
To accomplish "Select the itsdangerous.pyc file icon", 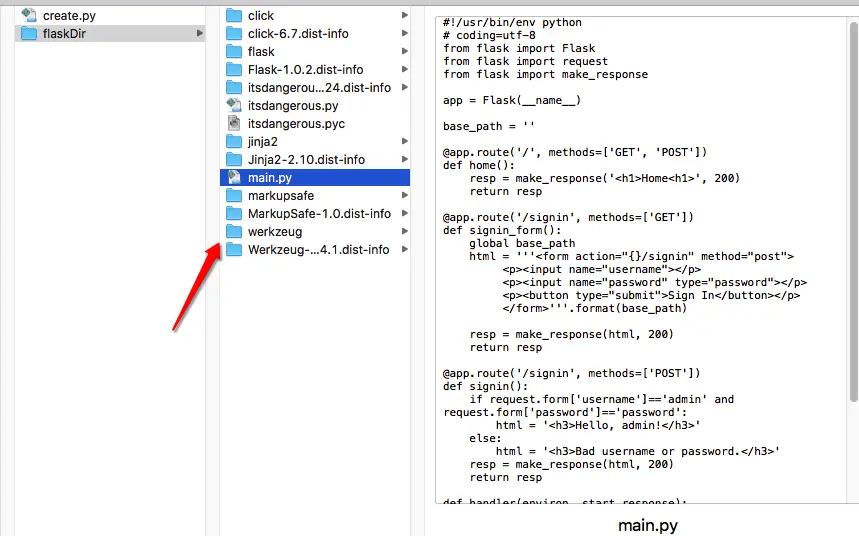I will point(234,123).
